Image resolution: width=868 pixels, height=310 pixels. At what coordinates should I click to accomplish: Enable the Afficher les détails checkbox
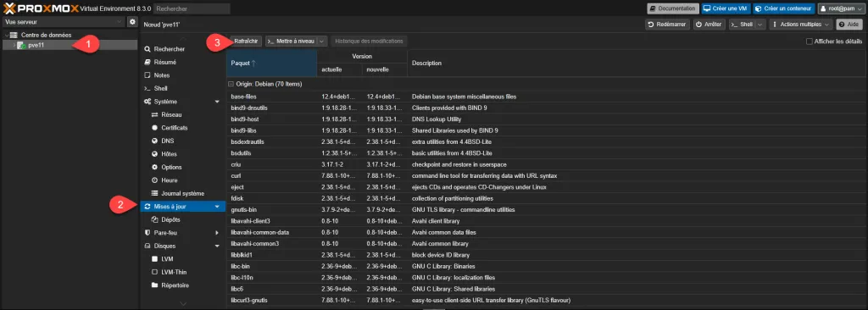(810, 42)
